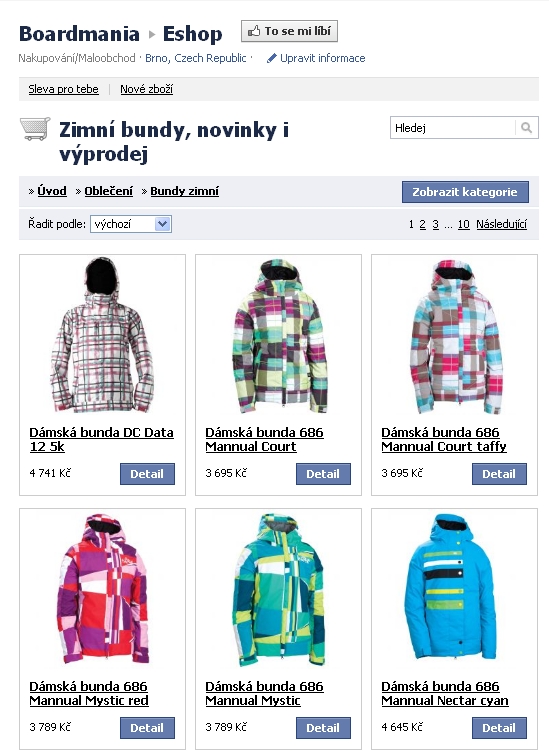The width and height of the screenshot is (549, 751).
Task: Jump to page 10 of results
Action: click(x=463, y=224)
